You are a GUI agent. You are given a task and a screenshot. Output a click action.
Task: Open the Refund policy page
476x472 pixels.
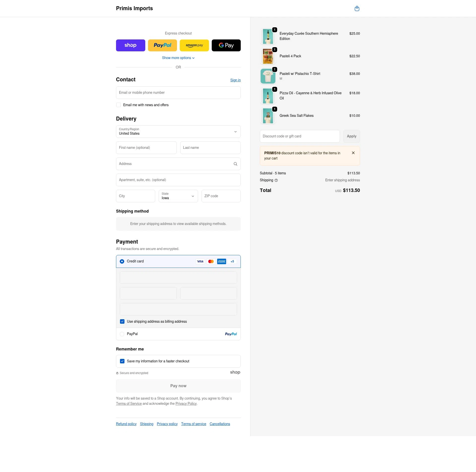point(126,424)
